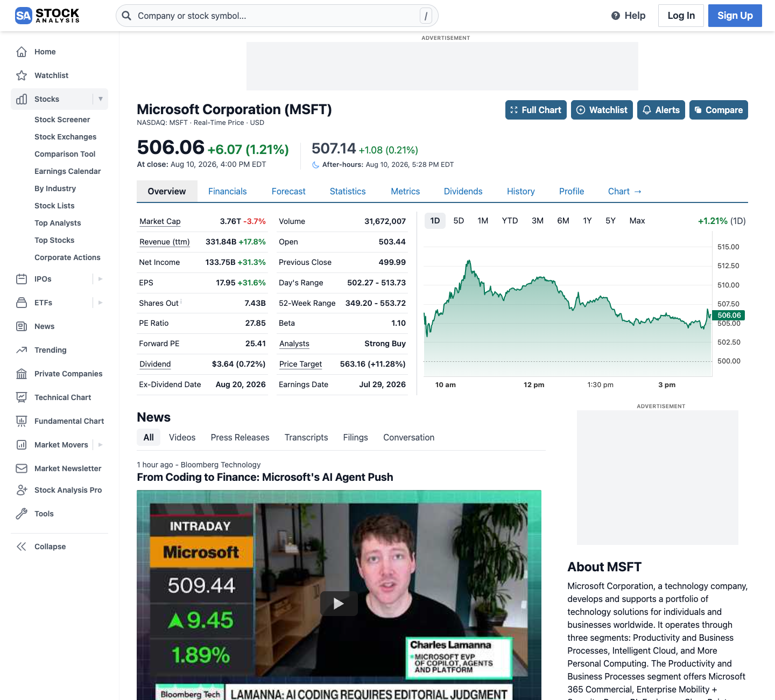
Task: Select the 5D chart range
Action: (459, 221)
